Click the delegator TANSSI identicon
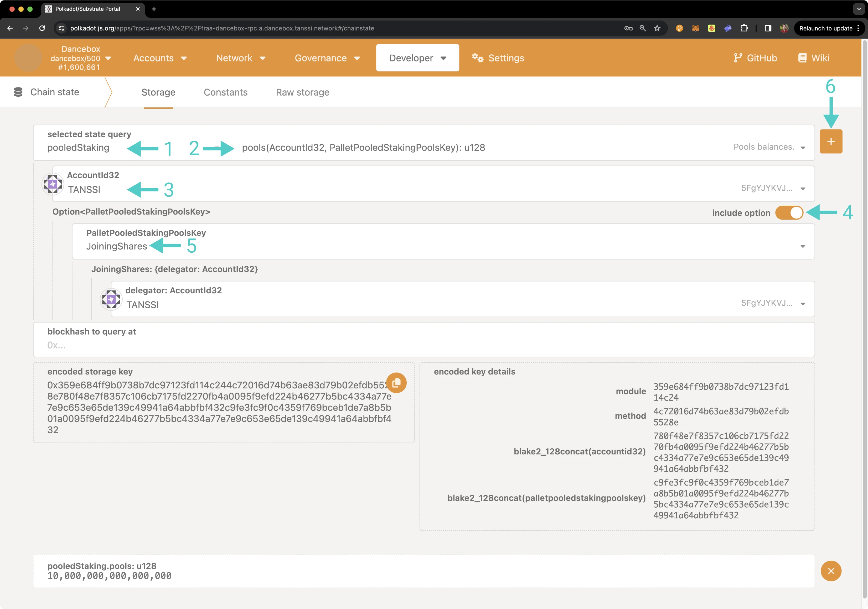This screenshot has width=868, height=609. [x=111, y=299]
